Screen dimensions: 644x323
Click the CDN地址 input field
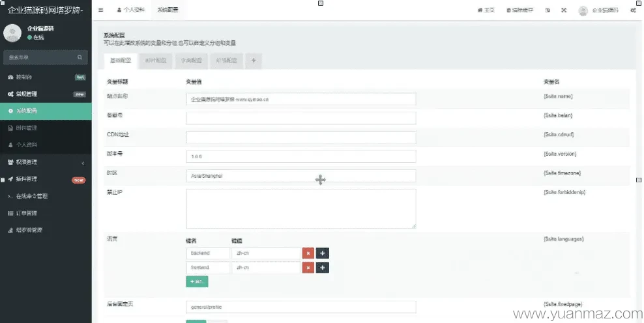(301, 137)
